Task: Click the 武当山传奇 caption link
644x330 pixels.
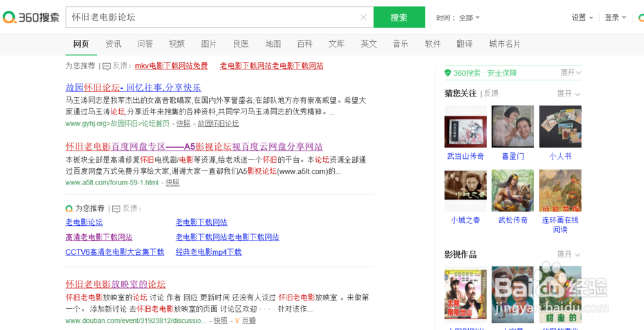Action: pyautogui.click(x=466, y=156)
